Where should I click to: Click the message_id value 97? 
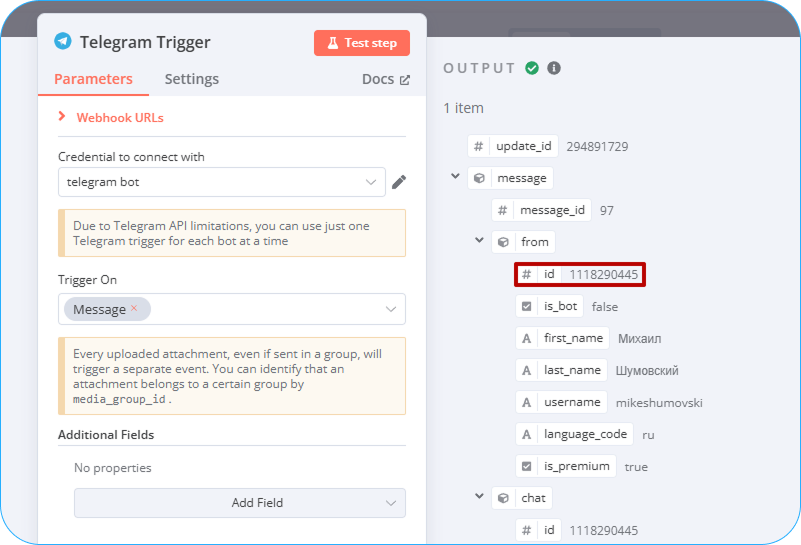(606, 210)
